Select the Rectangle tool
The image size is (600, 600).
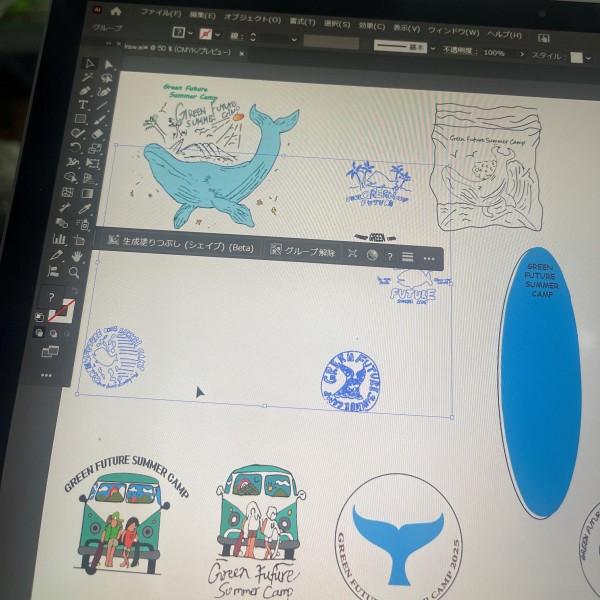pos(80,119)
